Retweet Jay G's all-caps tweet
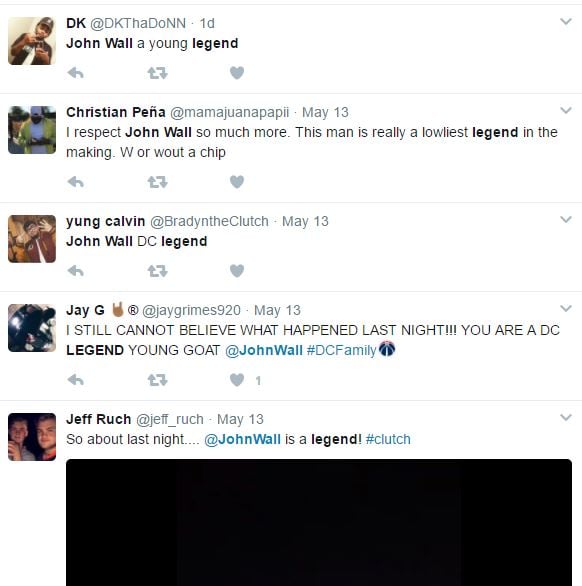 coord(157,380)
